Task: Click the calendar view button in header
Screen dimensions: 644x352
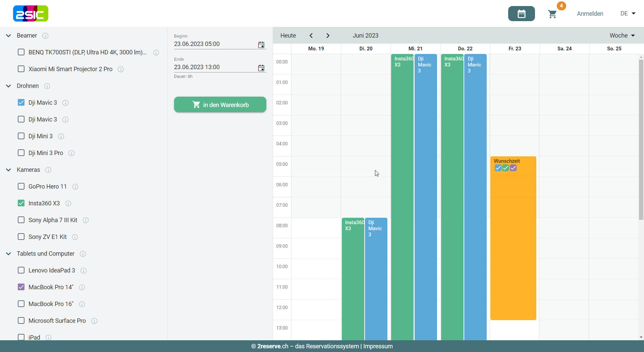Action: (x=521, y=14)
